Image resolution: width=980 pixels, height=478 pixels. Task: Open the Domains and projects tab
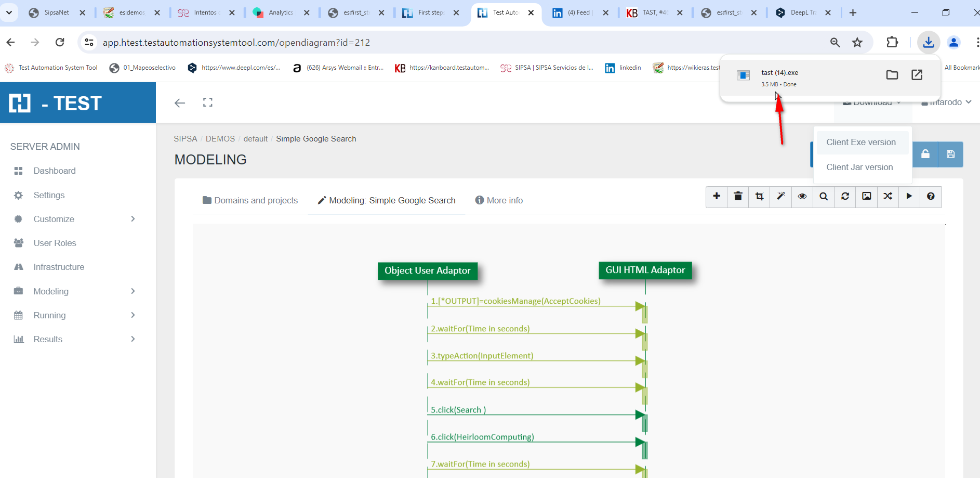click(250, 200)
